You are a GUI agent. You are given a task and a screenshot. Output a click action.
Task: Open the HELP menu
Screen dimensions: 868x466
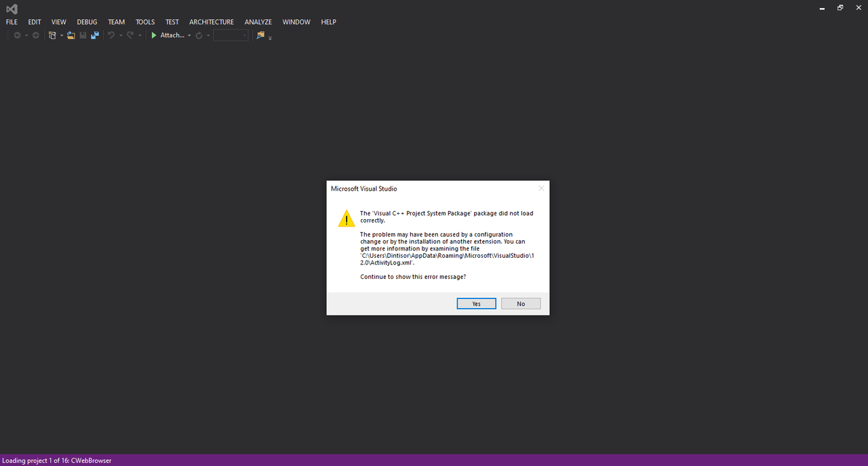pos(329,22)
